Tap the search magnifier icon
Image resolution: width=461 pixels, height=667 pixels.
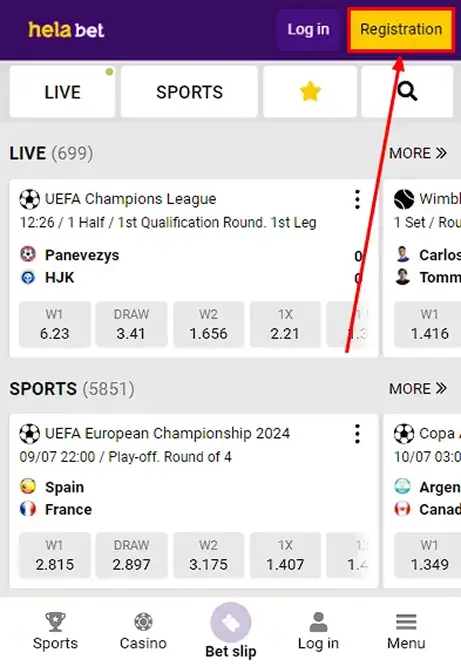[407, 91]
